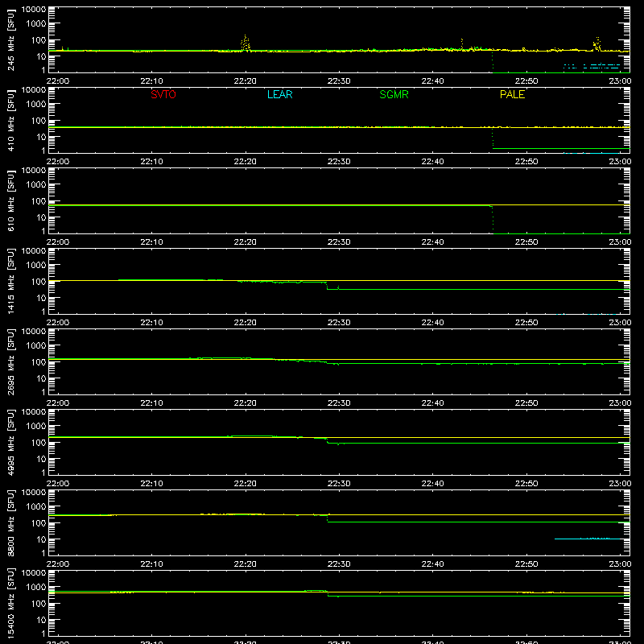644x644 pixels.
Task: Click the cyan LEAR trace in 8800 MHz plot
Action: click(x=588, y=539)
